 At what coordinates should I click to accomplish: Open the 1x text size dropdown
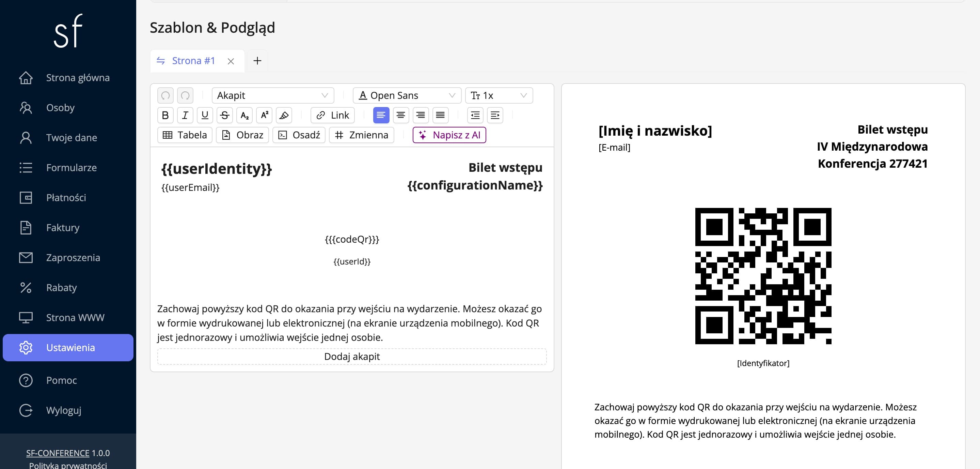[499, 95]
